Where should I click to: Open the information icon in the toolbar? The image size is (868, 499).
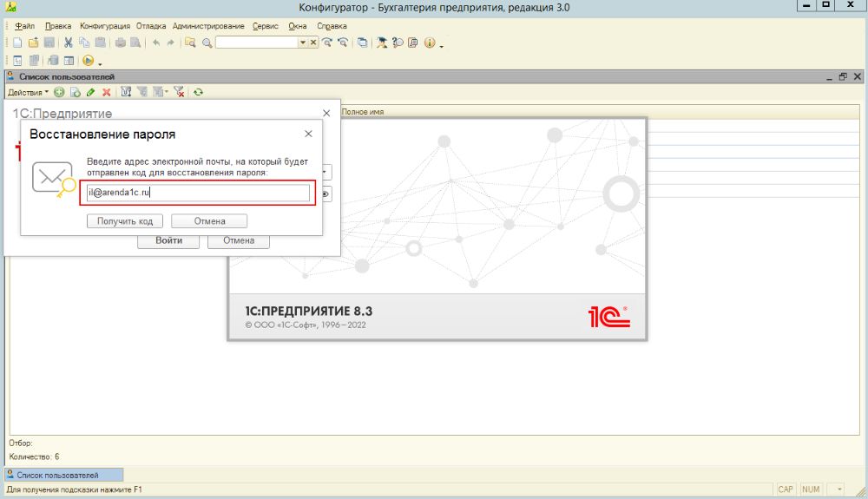coord(430,43)
